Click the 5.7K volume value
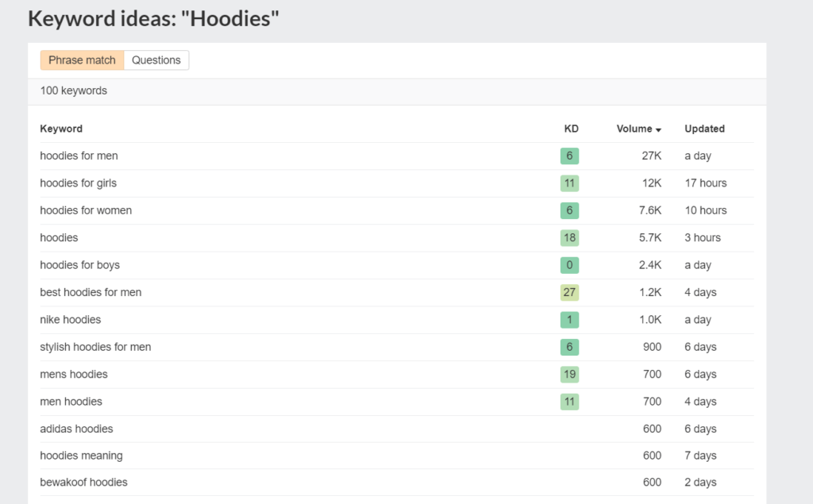813x504 pixels. 649,237
